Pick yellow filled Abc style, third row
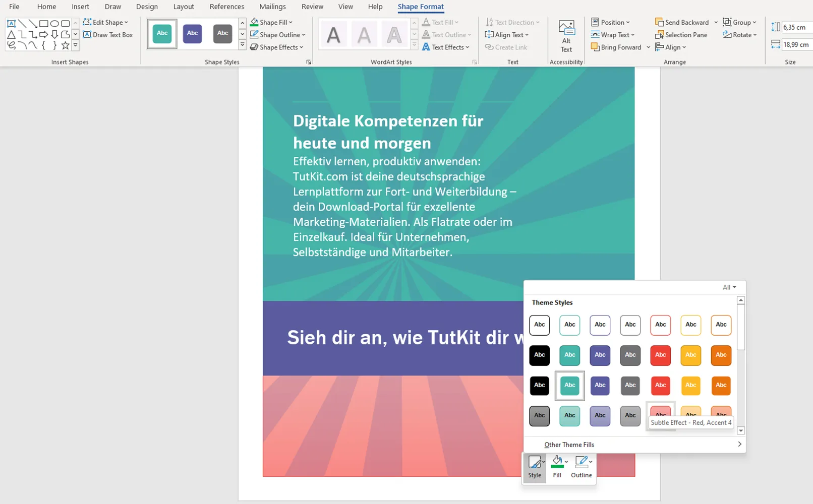The height and width of the screenshot is (504, 813). point(691,386)
